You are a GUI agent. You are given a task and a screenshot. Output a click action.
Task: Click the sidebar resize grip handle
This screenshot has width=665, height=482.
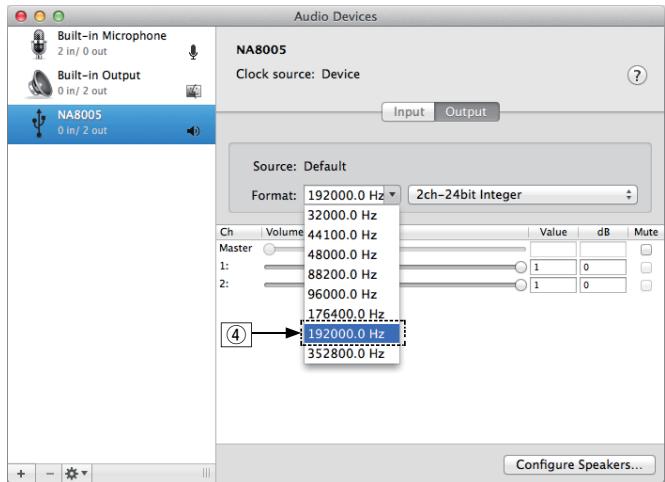tap(206, 473)
